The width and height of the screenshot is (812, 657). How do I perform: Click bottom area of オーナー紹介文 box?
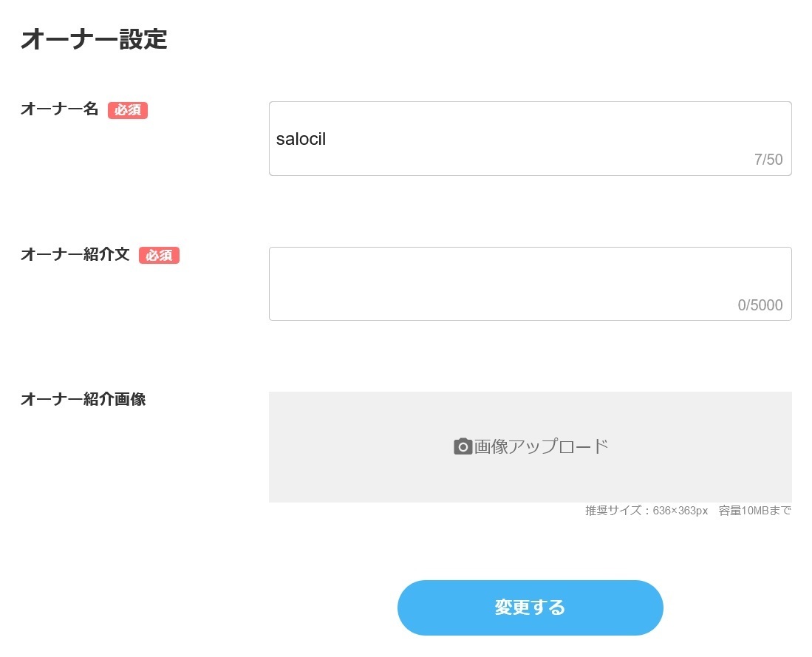click(x=492, y=308)
